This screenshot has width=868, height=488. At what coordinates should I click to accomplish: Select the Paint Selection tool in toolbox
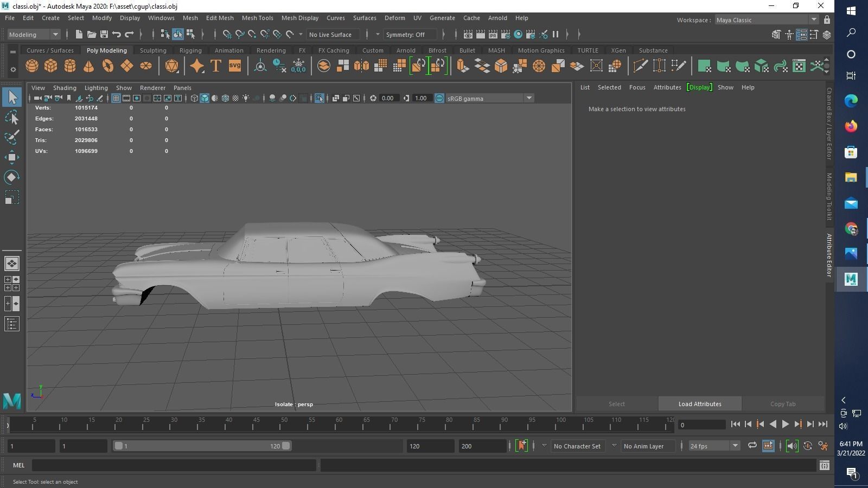12,137
